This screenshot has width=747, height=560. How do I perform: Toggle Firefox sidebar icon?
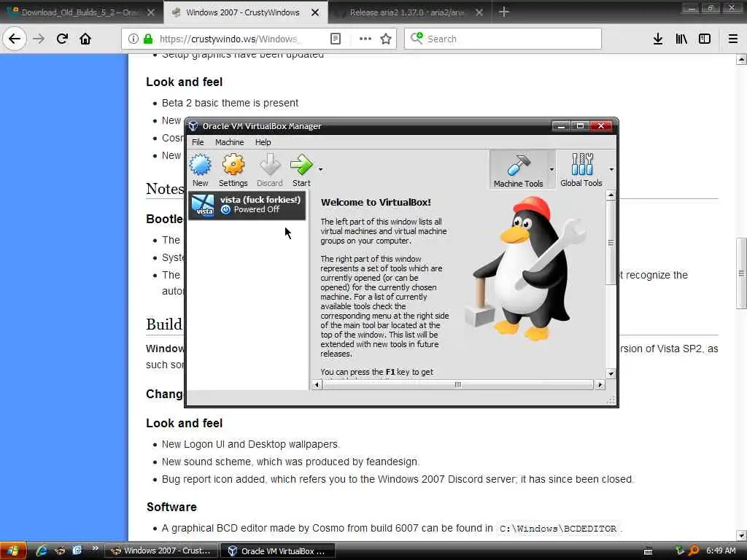tap(705, 39)
